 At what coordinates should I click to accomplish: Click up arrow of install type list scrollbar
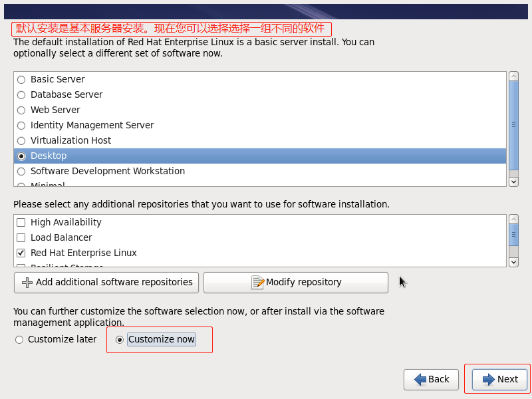pos(513,76)
